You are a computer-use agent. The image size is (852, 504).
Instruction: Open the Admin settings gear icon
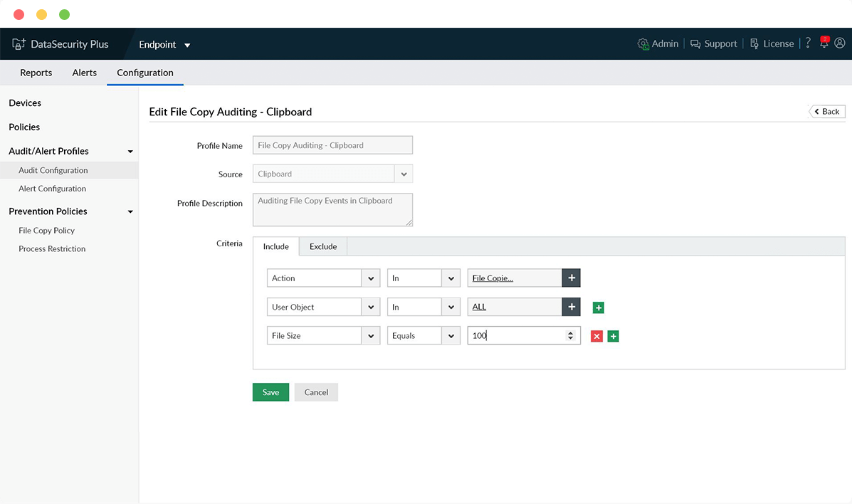coord(642,43)
